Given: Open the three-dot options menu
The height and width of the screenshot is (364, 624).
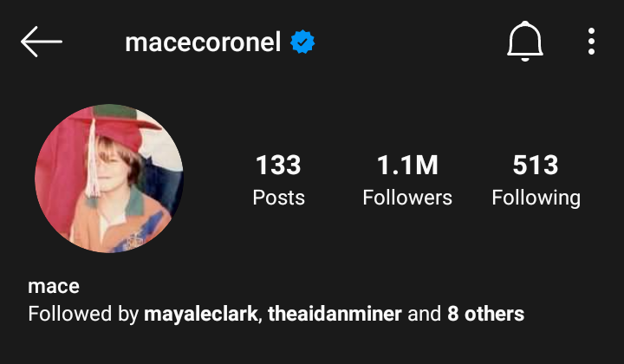Looking at the screenshot, I should [x=591, y=42].
